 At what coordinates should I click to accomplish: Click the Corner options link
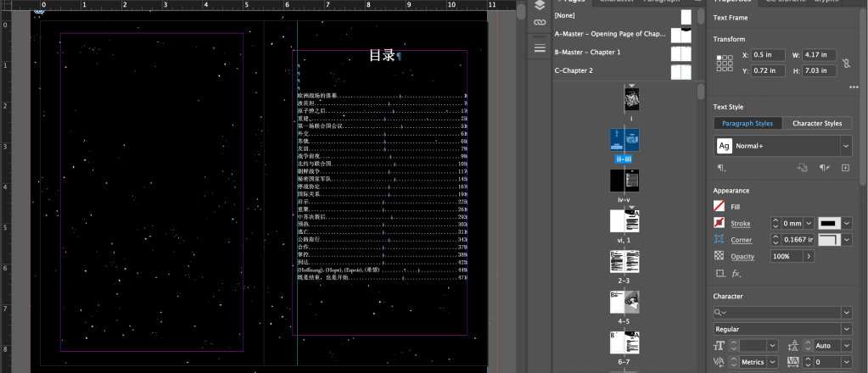(x=742, y=240)
